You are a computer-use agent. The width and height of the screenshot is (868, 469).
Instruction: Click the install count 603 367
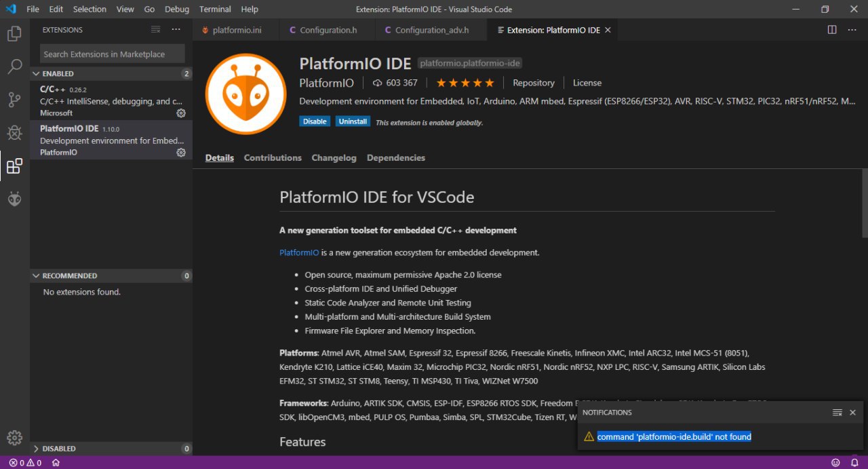click(395, 83)
